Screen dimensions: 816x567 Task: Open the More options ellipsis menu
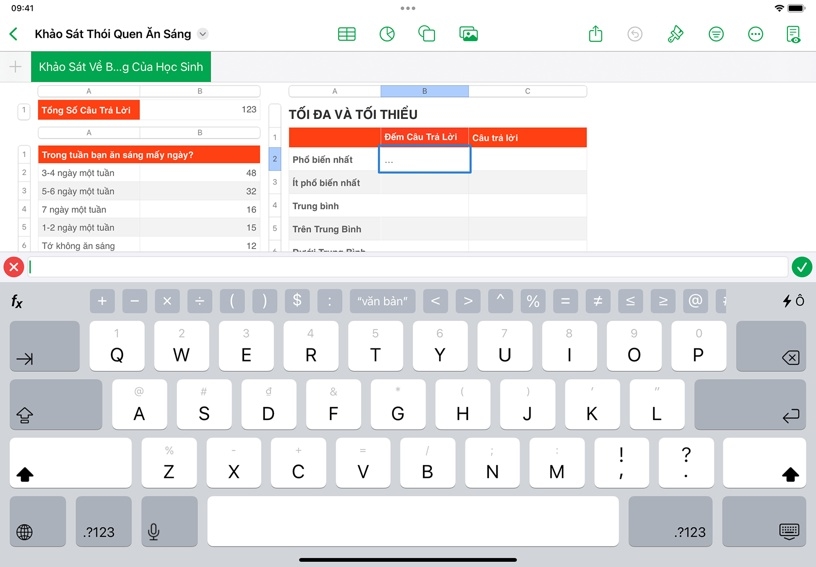pyautogui.click(x=756, y=34)
